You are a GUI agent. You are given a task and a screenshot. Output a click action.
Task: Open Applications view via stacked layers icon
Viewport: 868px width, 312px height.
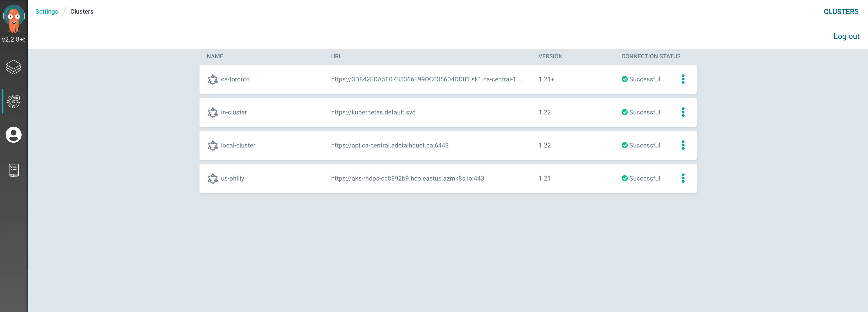(13, 67)
